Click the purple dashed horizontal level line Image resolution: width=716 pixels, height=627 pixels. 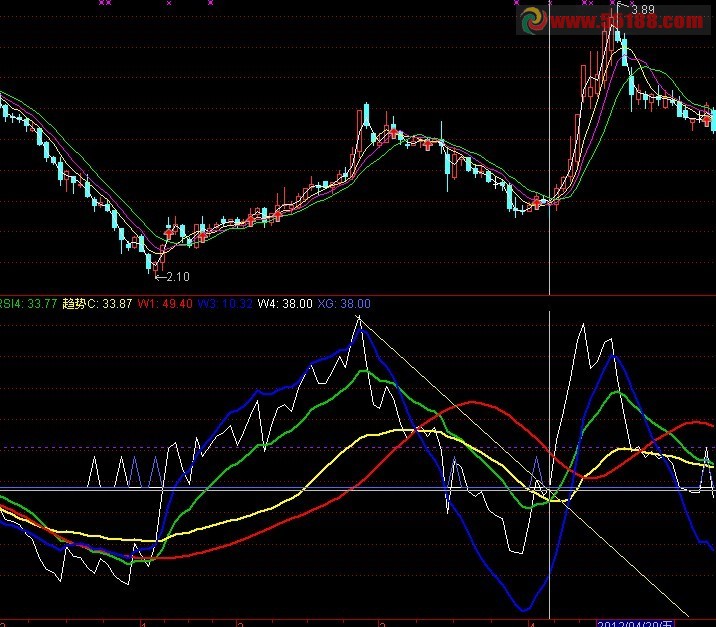click(x=300, y=447)
